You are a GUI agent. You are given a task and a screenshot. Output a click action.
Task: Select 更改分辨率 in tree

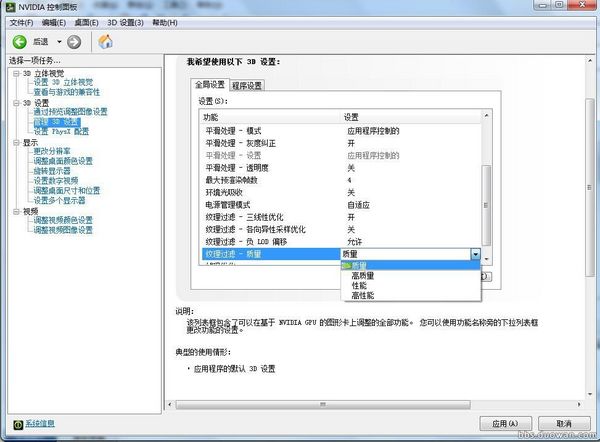point(52,151)
